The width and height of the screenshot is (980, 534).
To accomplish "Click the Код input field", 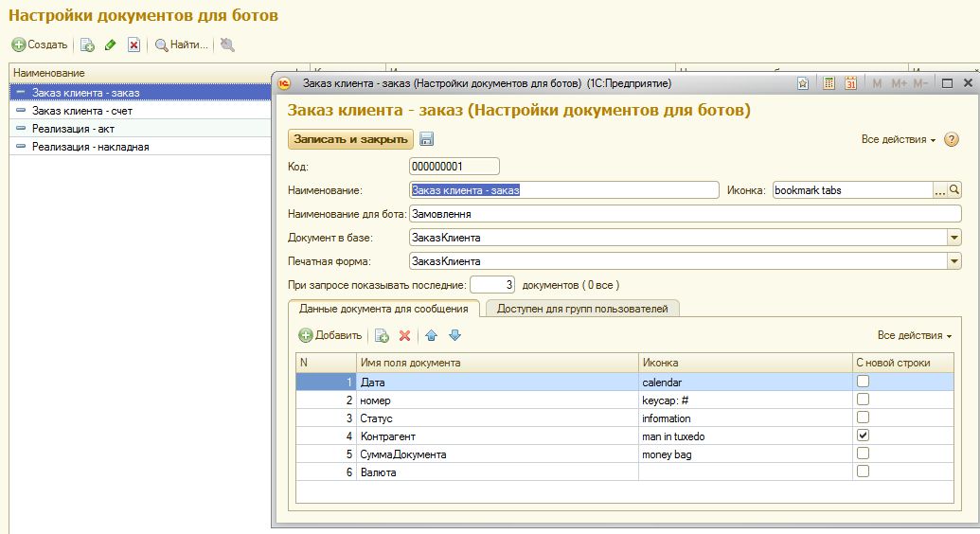I will (454, 167).
